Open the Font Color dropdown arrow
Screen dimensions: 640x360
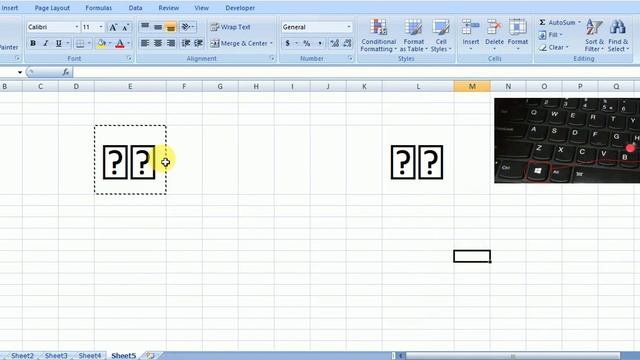(x=129, y=43)
